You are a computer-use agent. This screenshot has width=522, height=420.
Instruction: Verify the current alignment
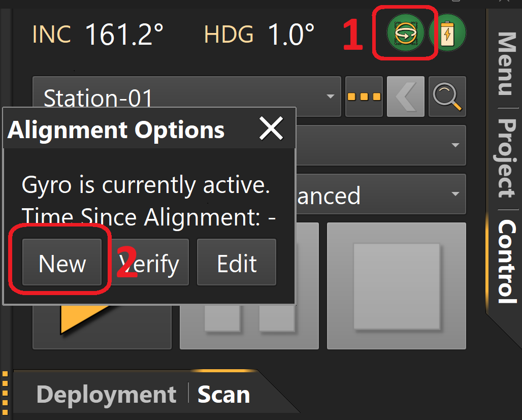tap(150, 263)
